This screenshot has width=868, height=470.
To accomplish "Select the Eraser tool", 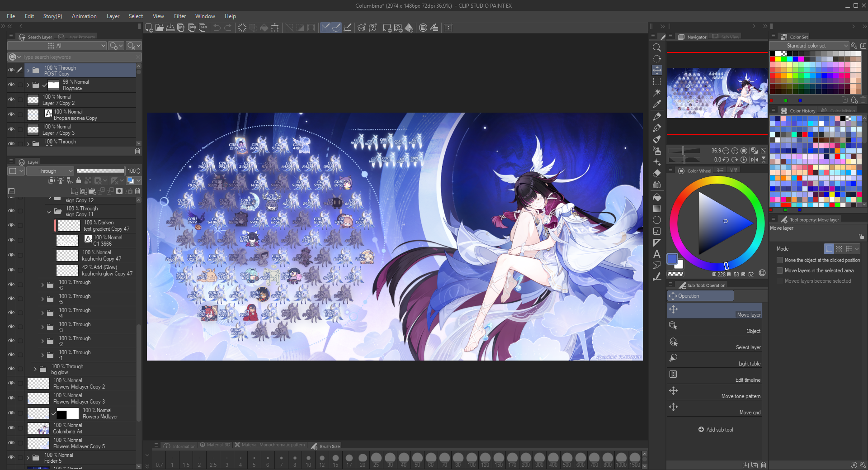I will click(657, 173).
